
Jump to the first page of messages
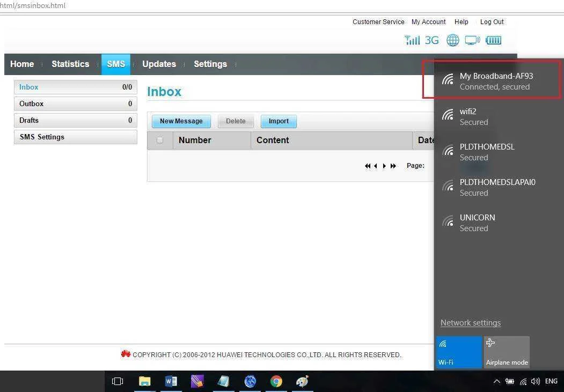coord(367,166)
